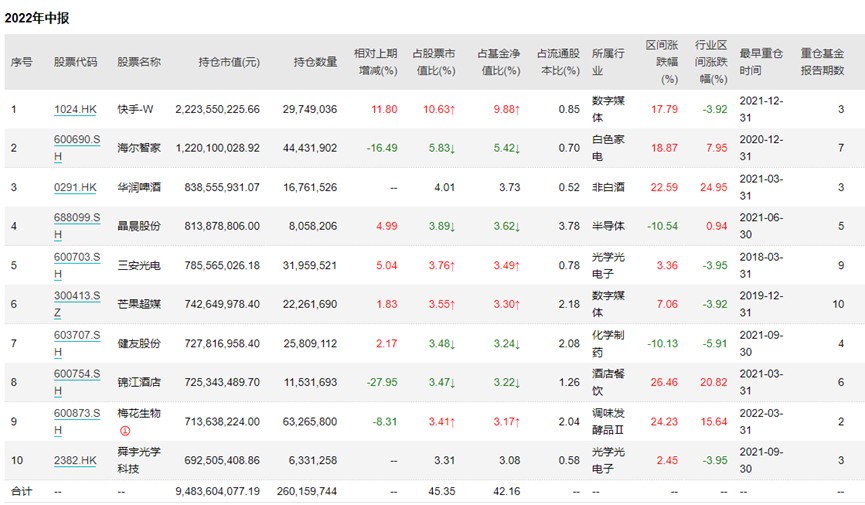Viewport: 865px width, 505px height.
Task: Click the 持仓数量 column header
Action: tap(315, 62)
